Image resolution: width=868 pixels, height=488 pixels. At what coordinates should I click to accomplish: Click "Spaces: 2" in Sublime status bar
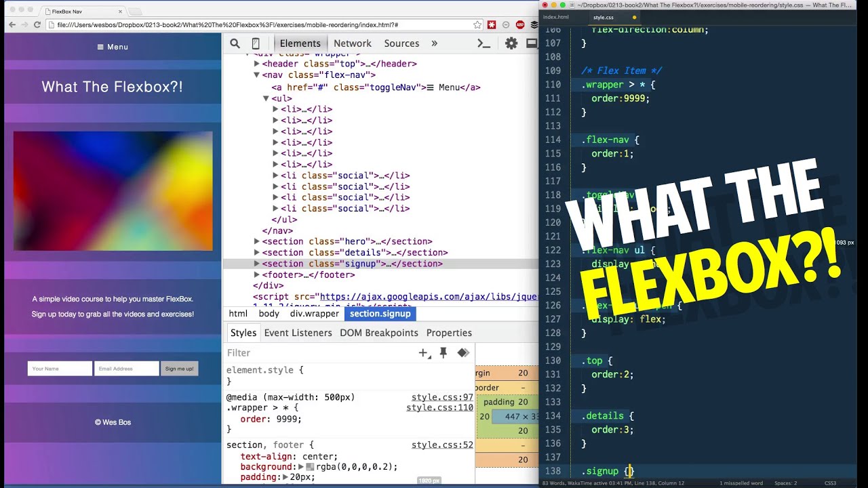[785, 483]
